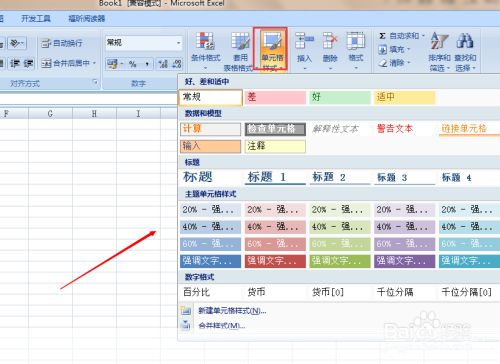Click 合并样式(M)... option
The height and width of the screenshot is (364, 500).
(222, 326)
